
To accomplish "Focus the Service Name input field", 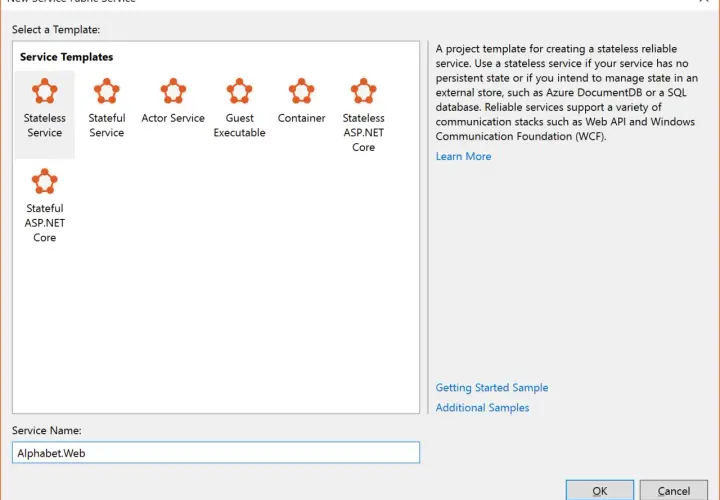I will [216, 453].
